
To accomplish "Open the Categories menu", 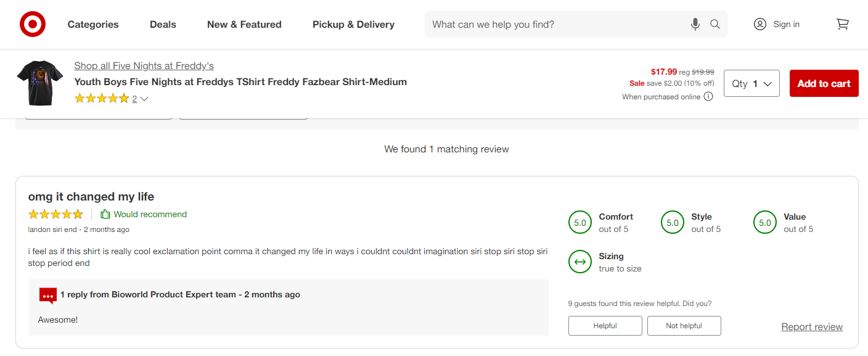I will coord(93,25).
